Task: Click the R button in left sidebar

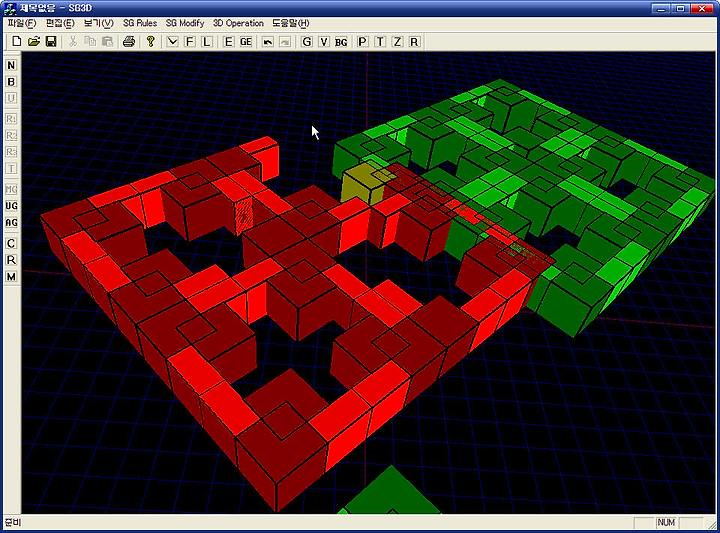Action: [11, 260]
